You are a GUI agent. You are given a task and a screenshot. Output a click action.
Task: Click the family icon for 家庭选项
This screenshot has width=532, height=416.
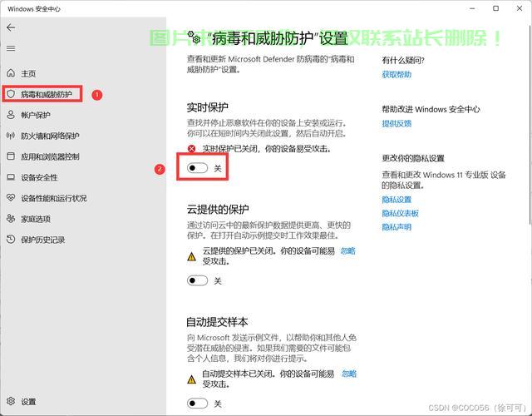[11, 218]
